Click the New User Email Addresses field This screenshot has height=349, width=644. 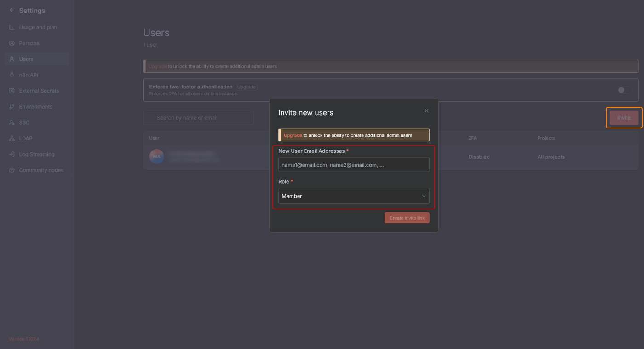coord(353,165)
